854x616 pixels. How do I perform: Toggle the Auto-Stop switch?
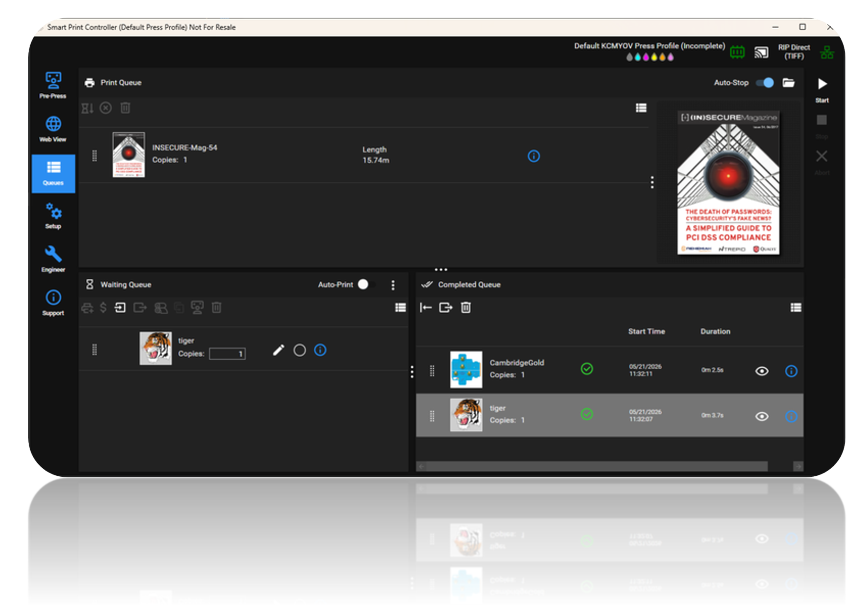coord(765,83)
